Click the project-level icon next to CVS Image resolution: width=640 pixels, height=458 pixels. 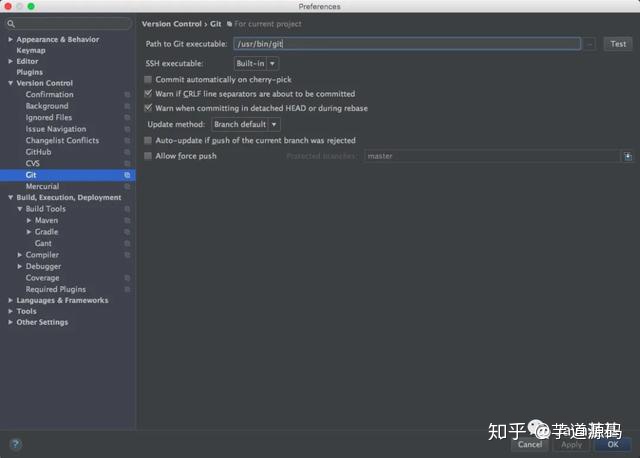[x=127, y=163]
